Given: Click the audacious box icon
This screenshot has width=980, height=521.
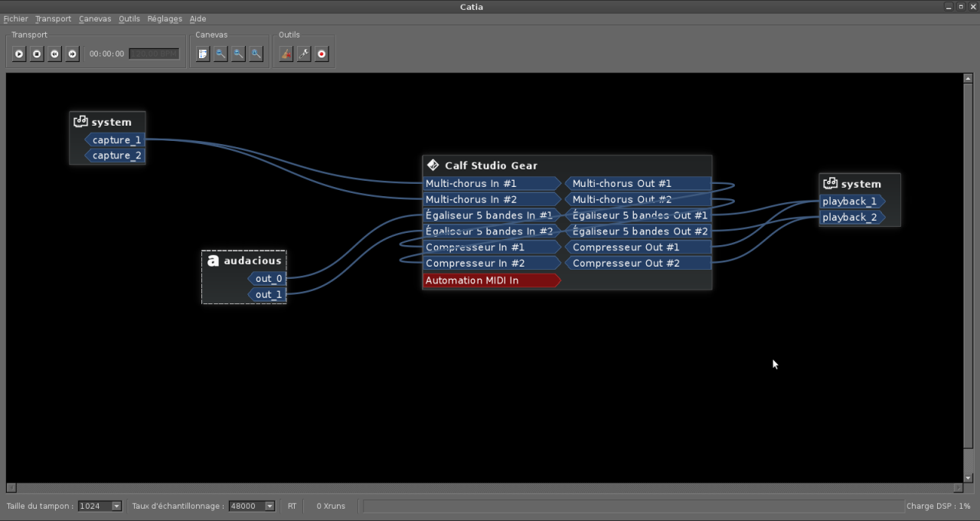Looking at the screenshot, I should [x=213, y=260].
